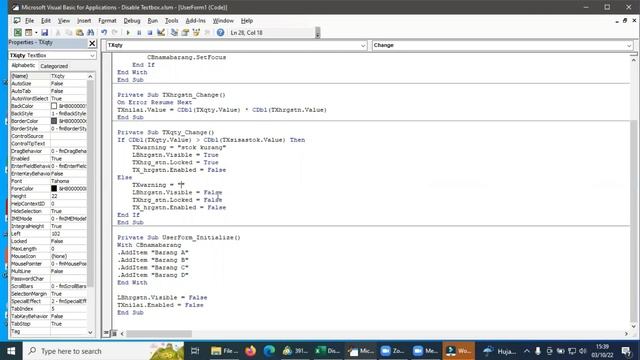Select the Locked property row
Image resolution: width=640 pixels, height=360 pixels.
[x=48, y=241]
